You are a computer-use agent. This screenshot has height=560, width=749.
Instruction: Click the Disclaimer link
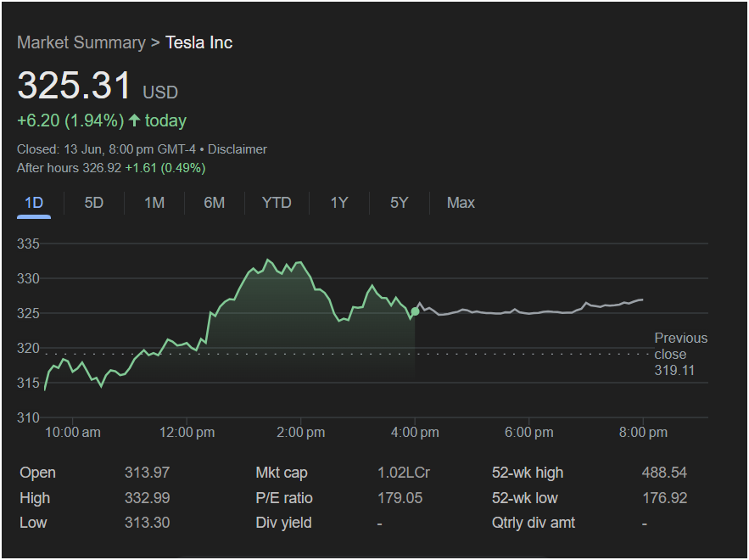pyautogui.click(x=238, y=149)
